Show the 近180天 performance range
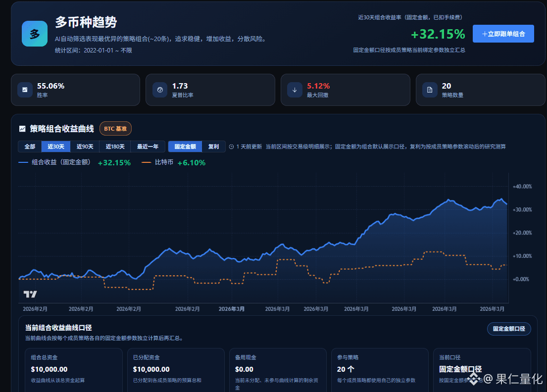 (115, 147)
